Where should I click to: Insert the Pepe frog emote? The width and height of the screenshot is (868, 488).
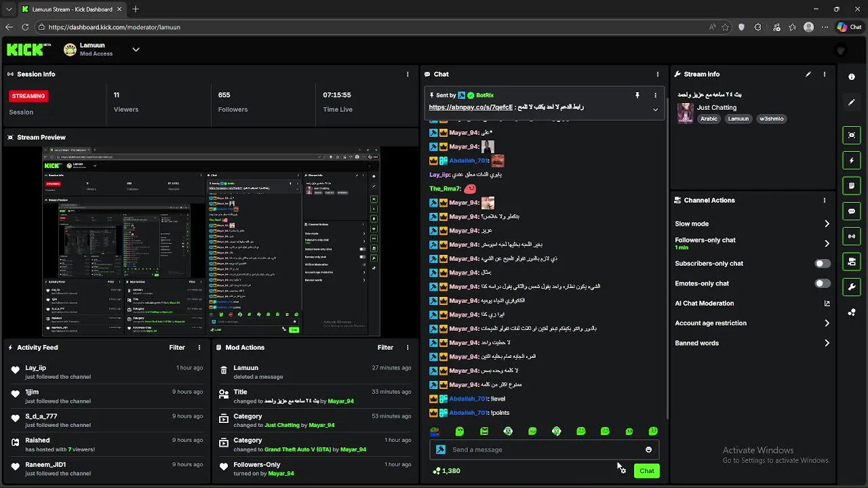click(x=435, y=431)
